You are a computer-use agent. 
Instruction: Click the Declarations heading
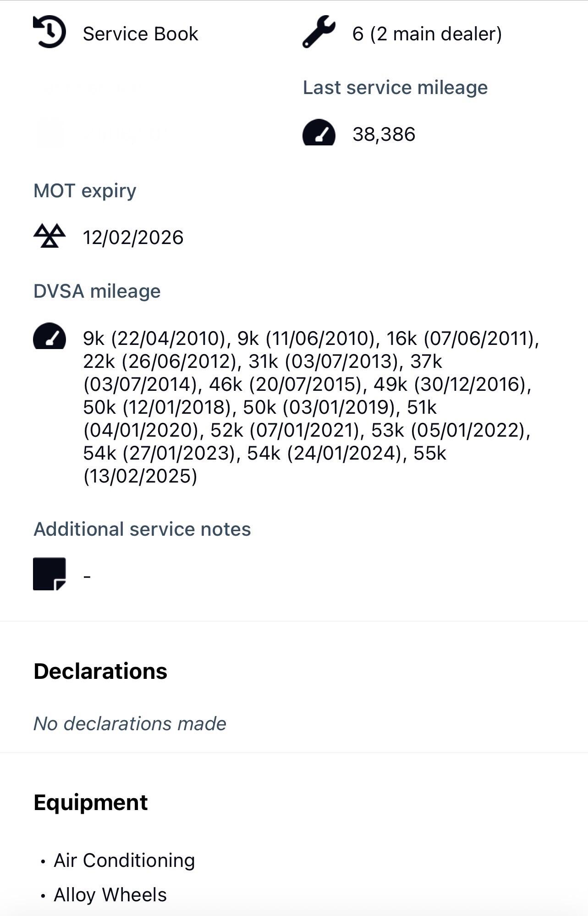(100, 671)
